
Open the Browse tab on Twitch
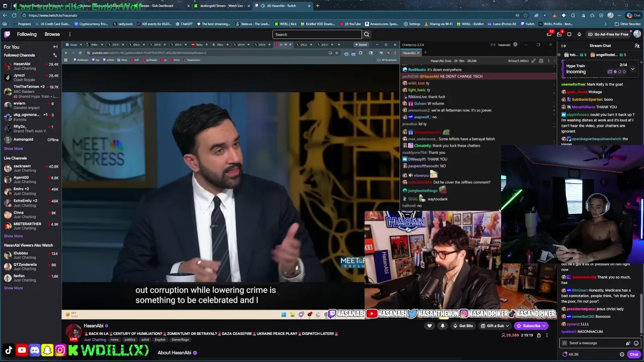point(52,34)
